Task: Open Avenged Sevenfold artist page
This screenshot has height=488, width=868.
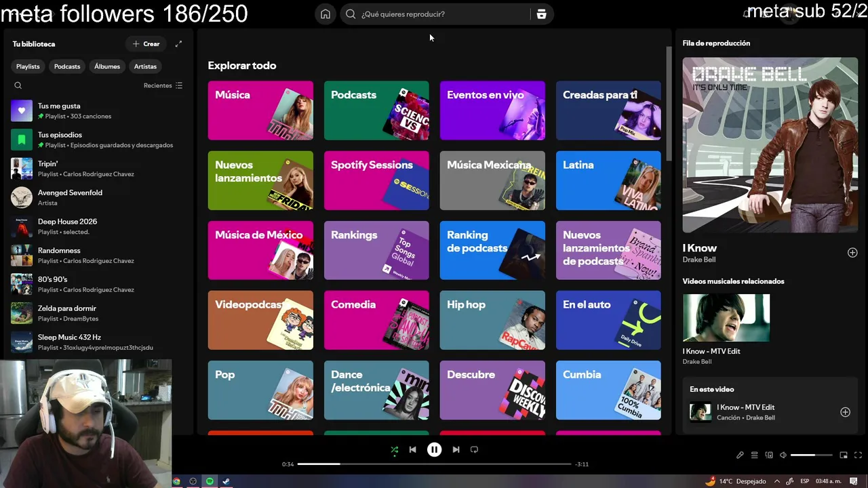Action: coord(97,197)
